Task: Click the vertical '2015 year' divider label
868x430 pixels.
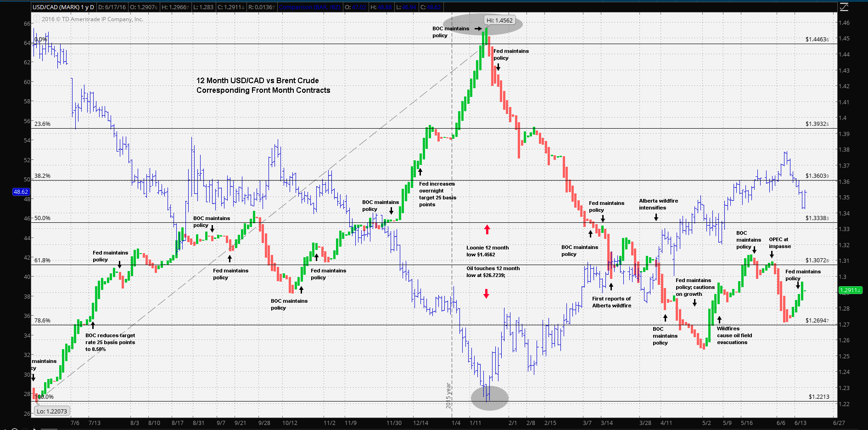Action: [x=448, y=396]
